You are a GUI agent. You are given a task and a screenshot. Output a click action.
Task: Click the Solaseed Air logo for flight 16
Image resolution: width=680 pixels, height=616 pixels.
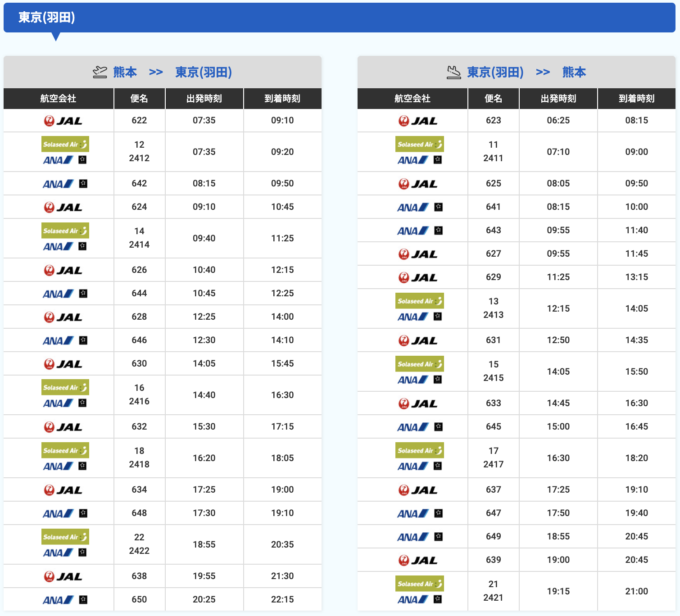tap(65, 387)
